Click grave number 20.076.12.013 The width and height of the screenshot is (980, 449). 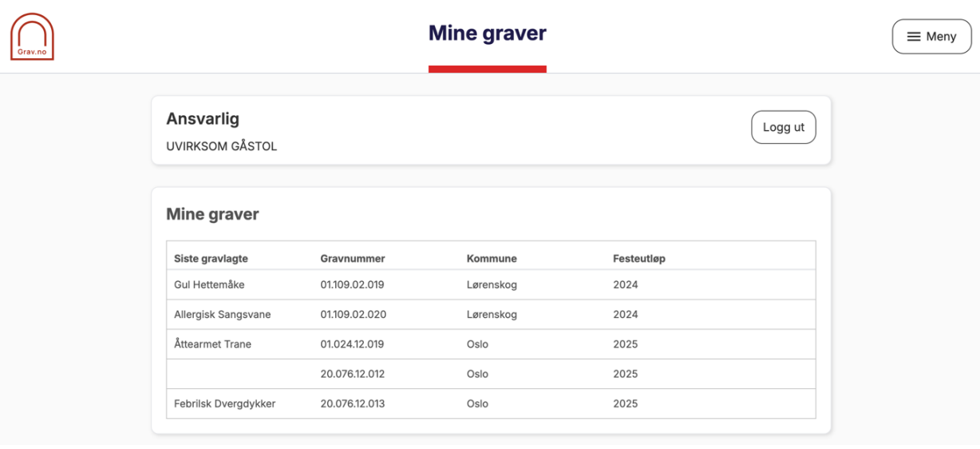pos(353,403)
